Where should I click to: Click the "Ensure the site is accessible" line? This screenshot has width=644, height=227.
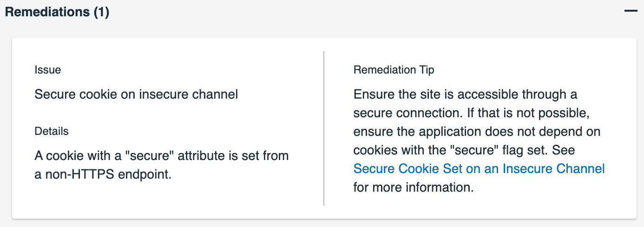pos(465,94)
